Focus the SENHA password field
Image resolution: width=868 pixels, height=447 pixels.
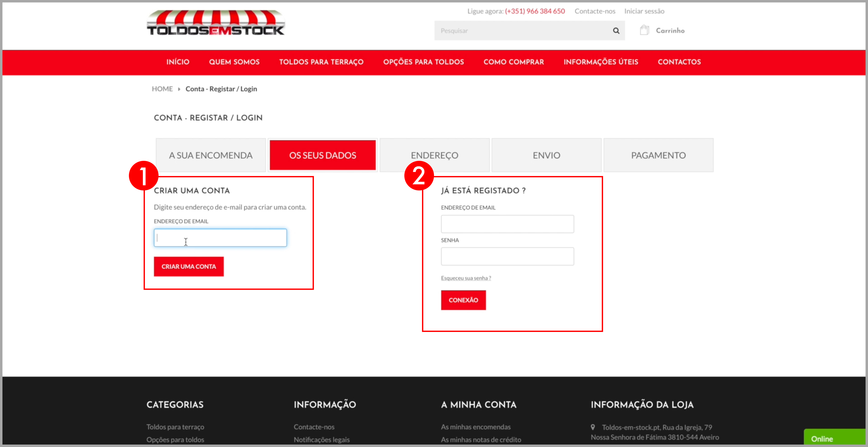pyautogui.click(x=507, y=257)
